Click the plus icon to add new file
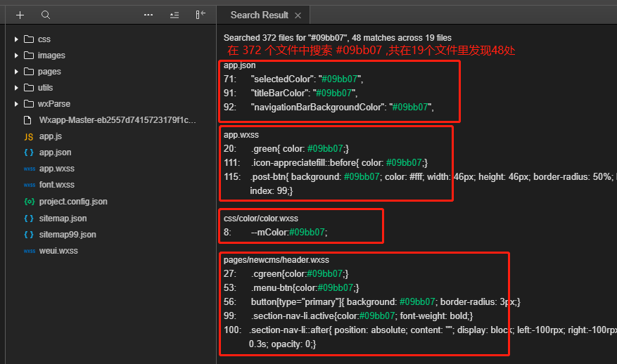This screenshot has height=364, width=617. click(20, 15)
